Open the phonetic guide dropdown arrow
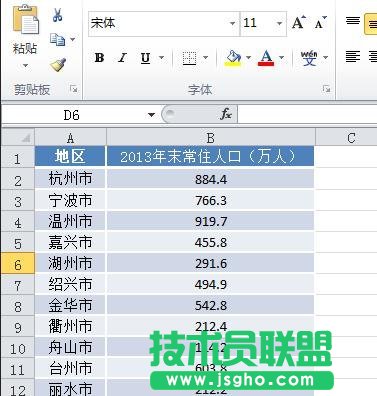 [x=326, y=58]
